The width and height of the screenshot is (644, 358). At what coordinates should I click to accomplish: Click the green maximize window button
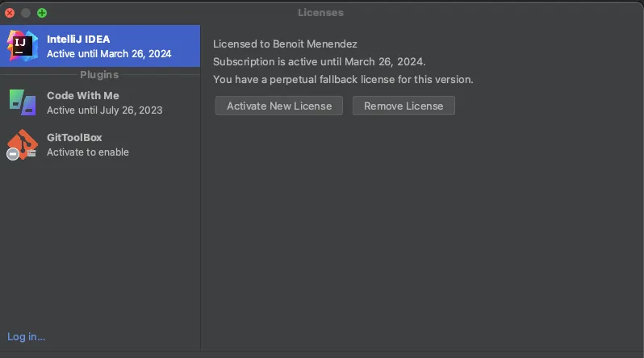click(42, 13)
